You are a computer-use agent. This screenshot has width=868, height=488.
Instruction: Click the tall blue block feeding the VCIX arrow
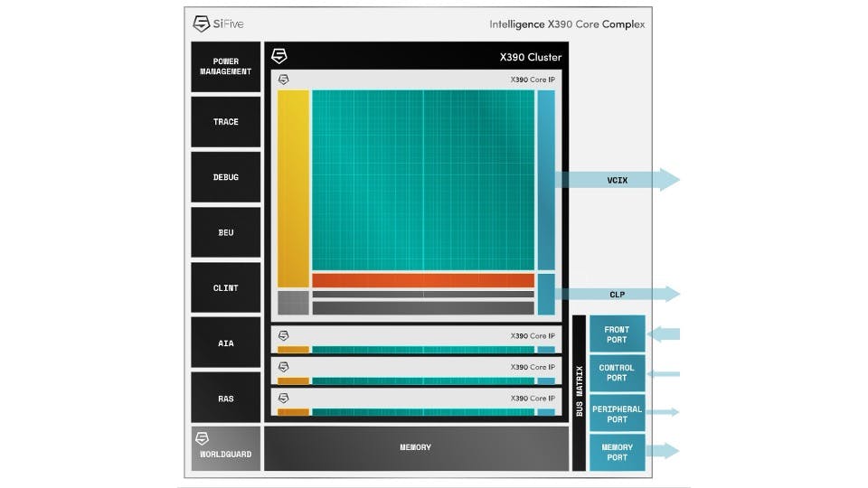pyautogui.click(x=546, y=180)
